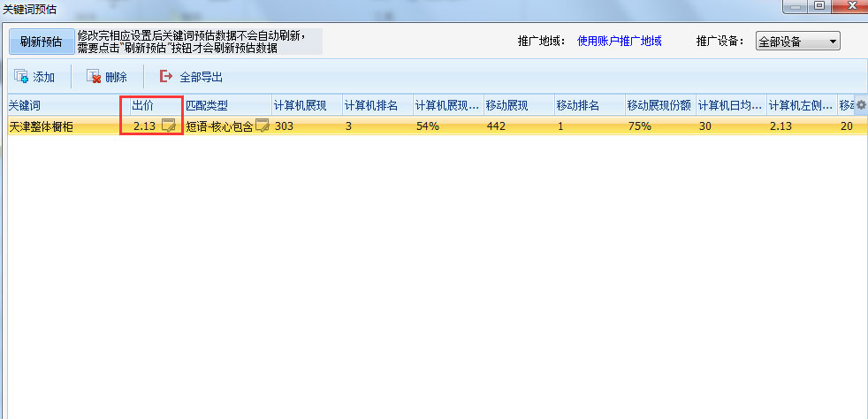Click the 计算机排名 column header
868x419 pixels.
(375, 105)
